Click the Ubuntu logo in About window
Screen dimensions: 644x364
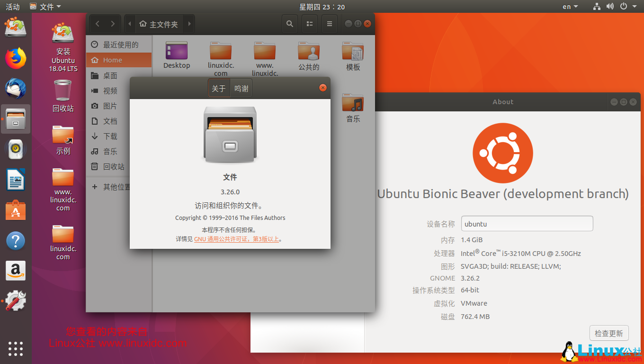(x=503, y=154)
